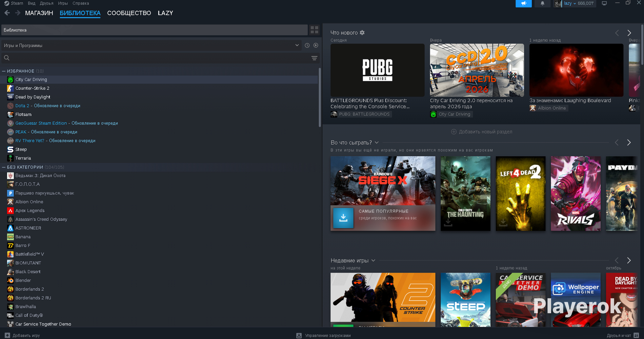Viewport: 644px width, 339px height.
Task: Show next Недавние игры items
Action: pos(629,260)
